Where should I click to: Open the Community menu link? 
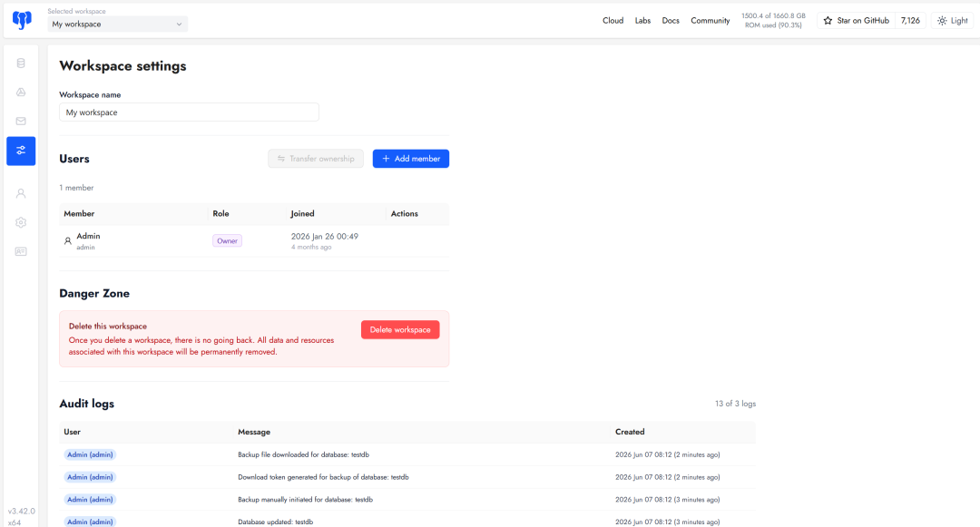[710, 21]
